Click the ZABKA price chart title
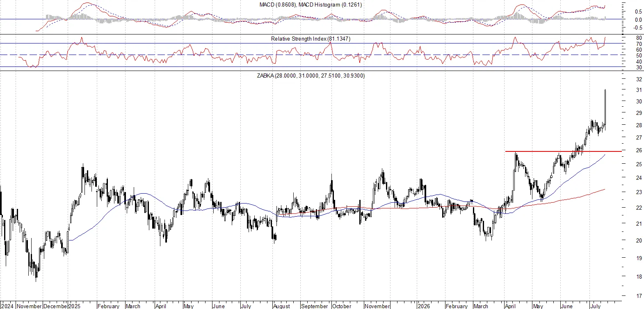644x309 pixels. tap(311, 76)
